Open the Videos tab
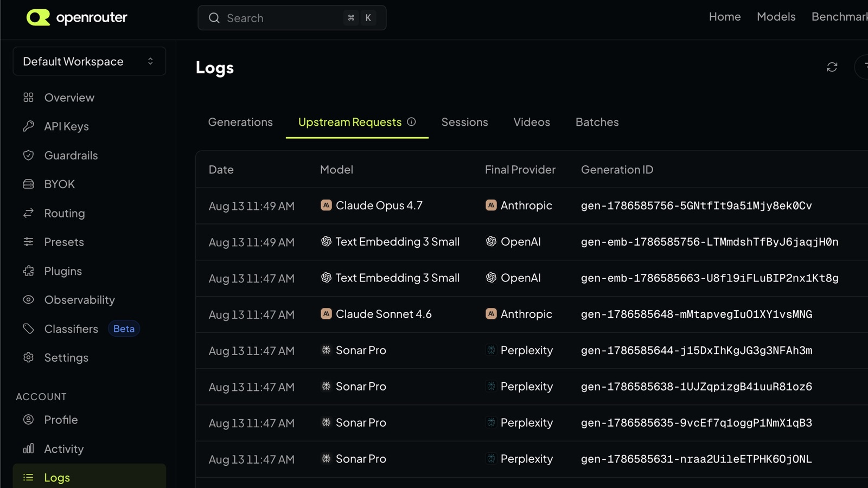Image resolution: width=868 pixels, height=488 pixels. (532, 122)
